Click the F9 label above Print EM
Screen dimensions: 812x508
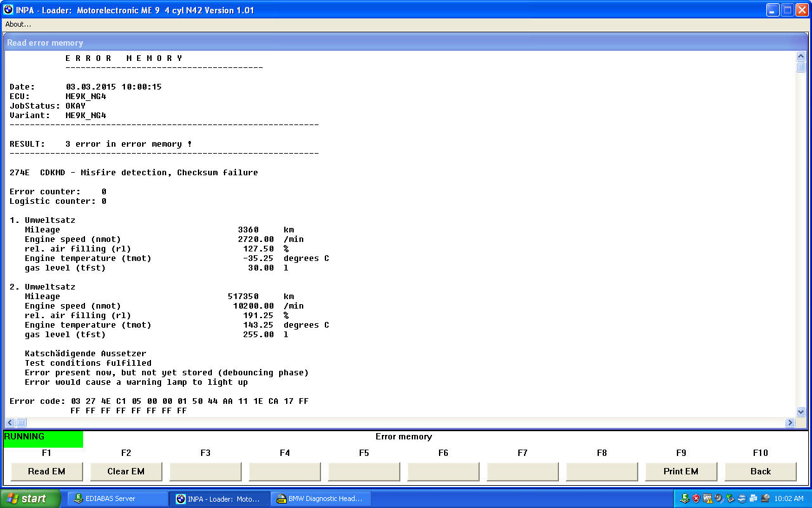coord(681,453)
